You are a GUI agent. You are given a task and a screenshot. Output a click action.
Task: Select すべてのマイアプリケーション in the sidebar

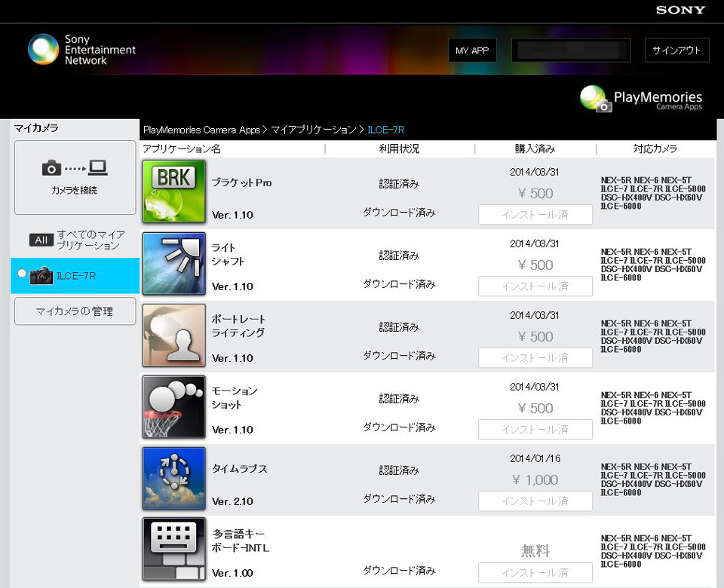pyautogui.click(x=77, y=240)
